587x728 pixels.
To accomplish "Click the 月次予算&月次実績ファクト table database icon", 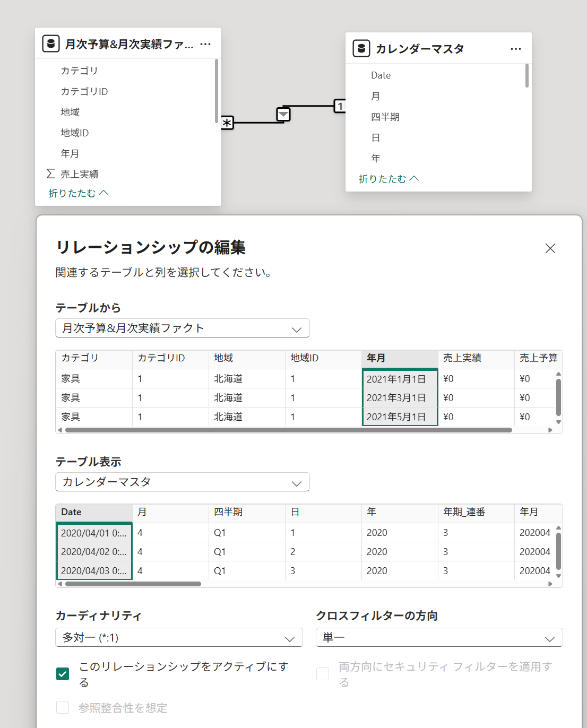I will [51, 44].
